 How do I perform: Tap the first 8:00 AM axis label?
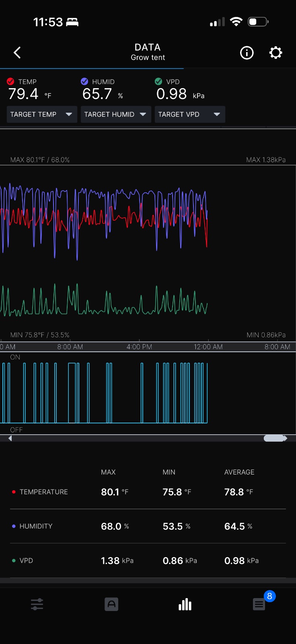pyautogui.click(x=70, y=347)
